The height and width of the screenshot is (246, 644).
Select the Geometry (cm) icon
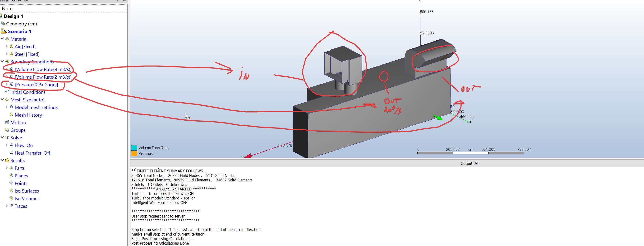tap(3, 24)
